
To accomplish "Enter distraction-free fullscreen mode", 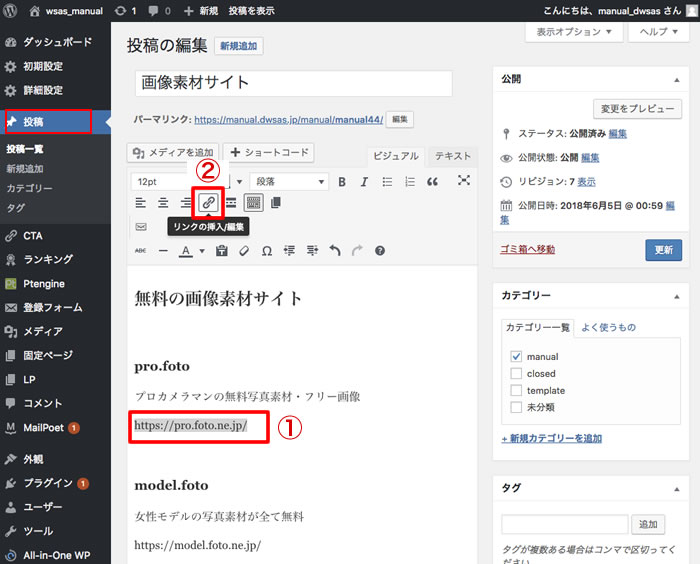I will [464, 181].
